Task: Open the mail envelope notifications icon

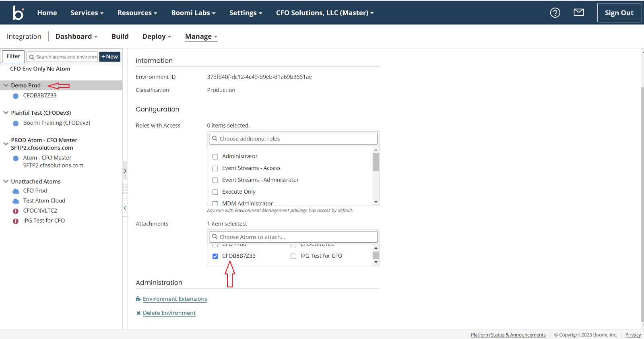Action: pyautogui.click(x=578, y=12)
